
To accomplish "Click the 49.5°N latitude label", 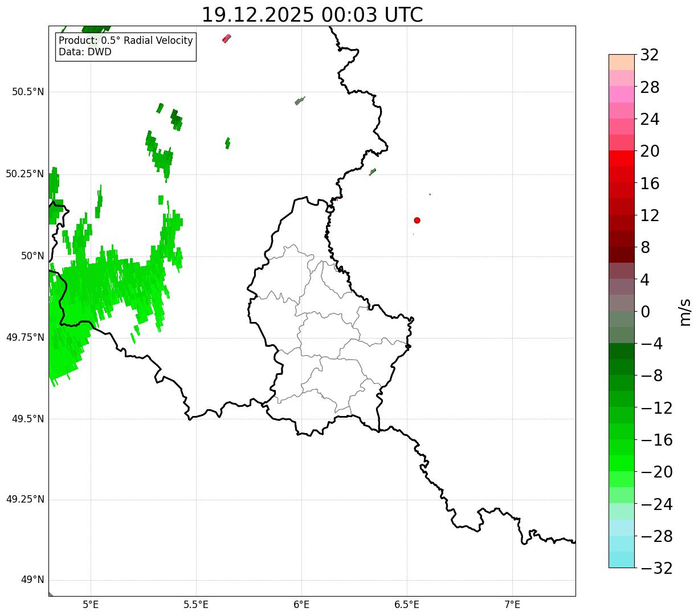I will 28,419.
